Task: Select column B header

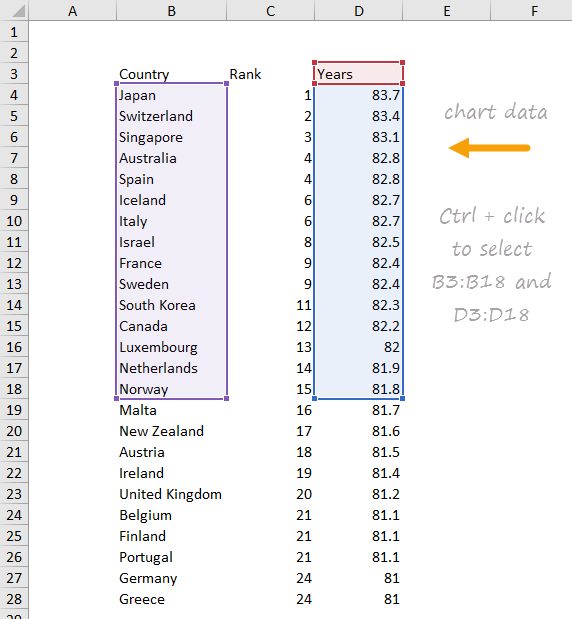Action: pyautogui.click(x=171, y=10)
